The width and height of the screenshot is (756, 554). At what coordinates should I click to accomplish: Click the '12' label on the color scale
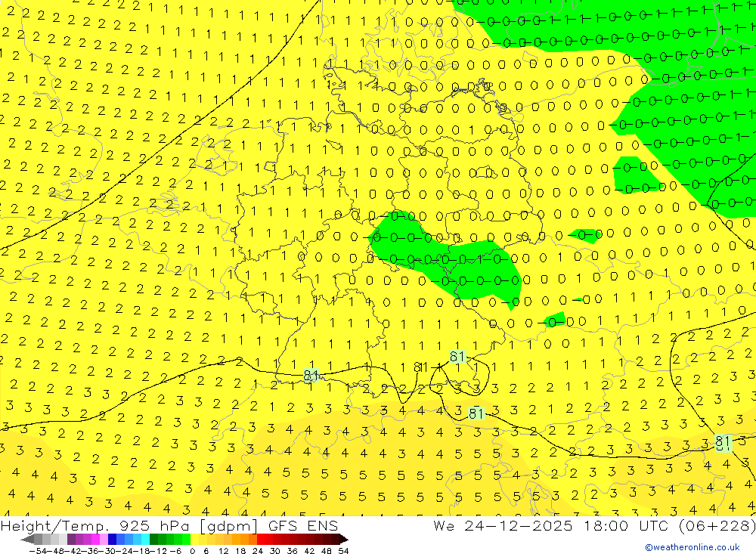click(x=223, y=551)
